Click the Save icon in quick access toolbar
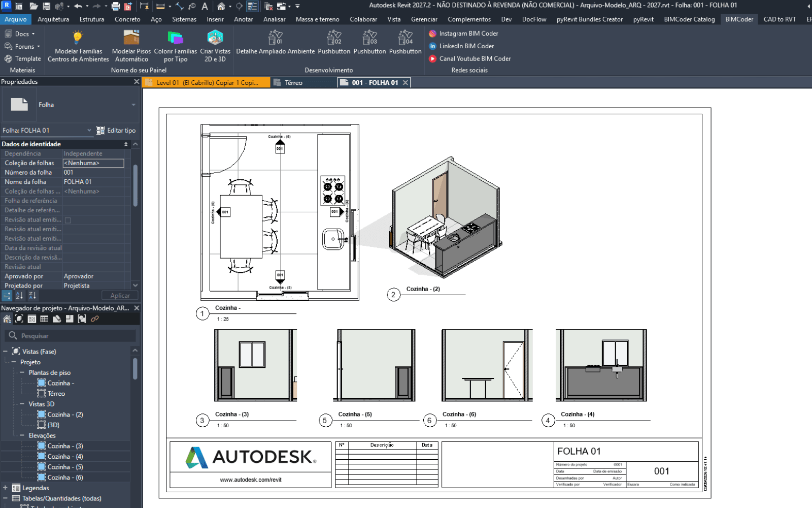 pos(46,6)
